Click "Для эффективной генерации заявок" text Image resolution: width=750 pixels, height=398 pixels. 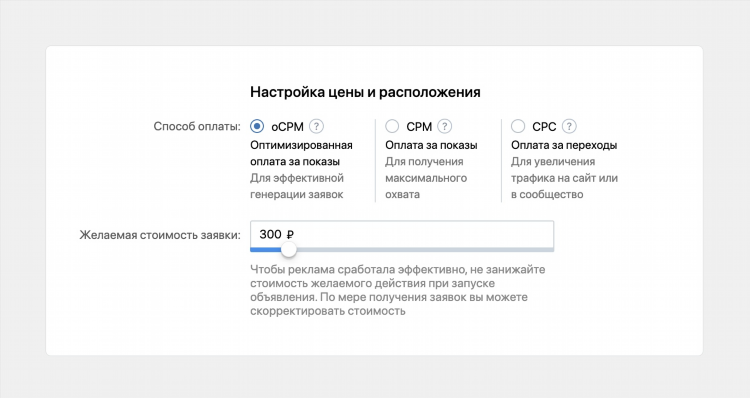tap(297, 186)
